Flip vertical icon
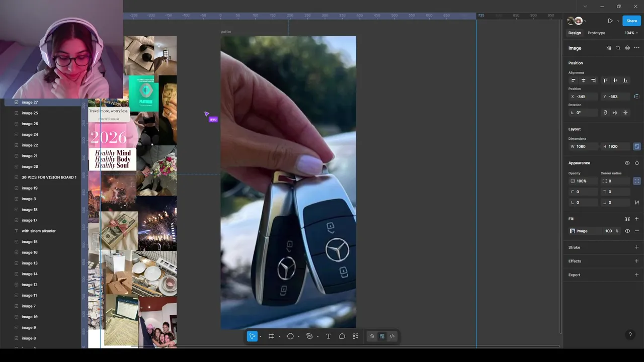644x362 pixels. pyautogui.click(x=625, y=113)
